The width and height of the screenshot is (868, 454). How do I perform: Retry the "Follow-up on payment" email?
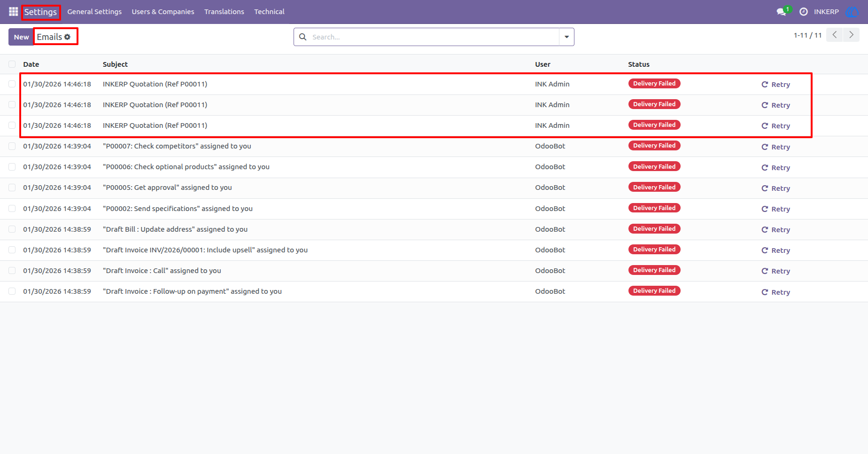point(775,292)
